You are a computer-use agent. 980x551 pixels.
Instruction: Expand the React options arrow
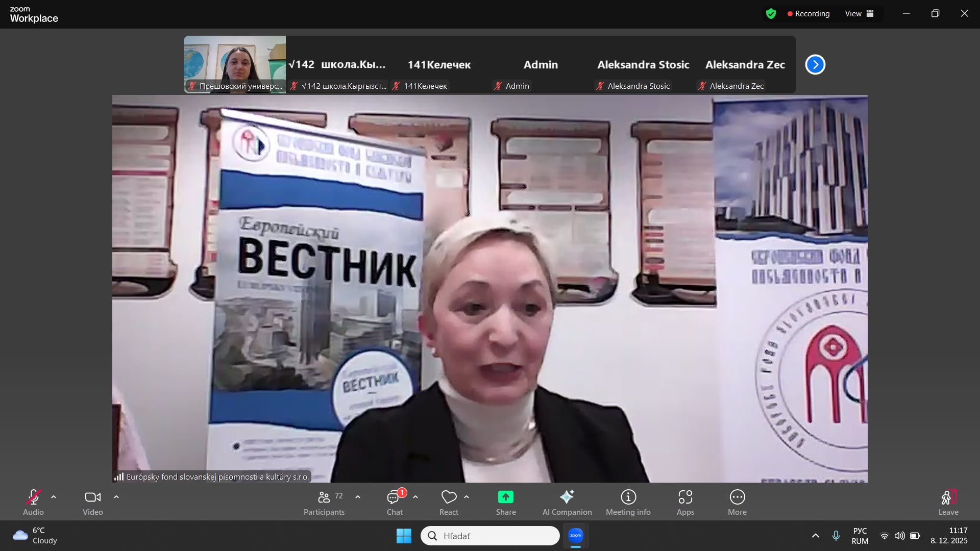[x=467, y=497]
